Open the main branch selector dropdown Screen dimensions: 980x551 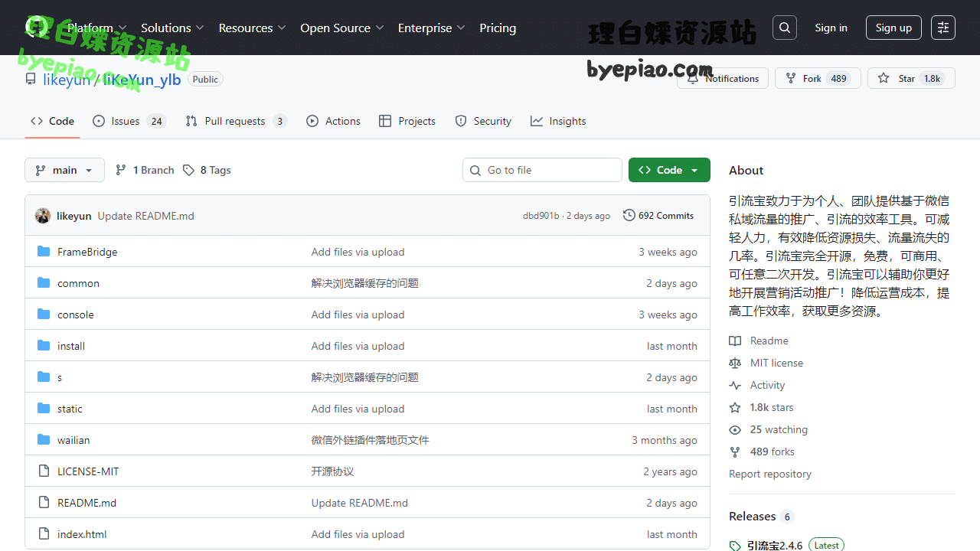pyautogui.click(x=64, y=170)
